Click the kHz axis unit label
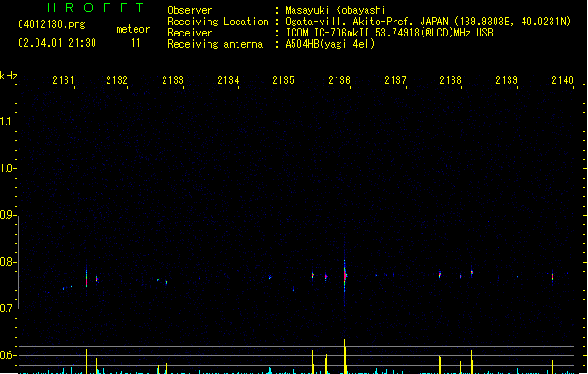Viewport: 588px width, 374px height. (8, 76)
